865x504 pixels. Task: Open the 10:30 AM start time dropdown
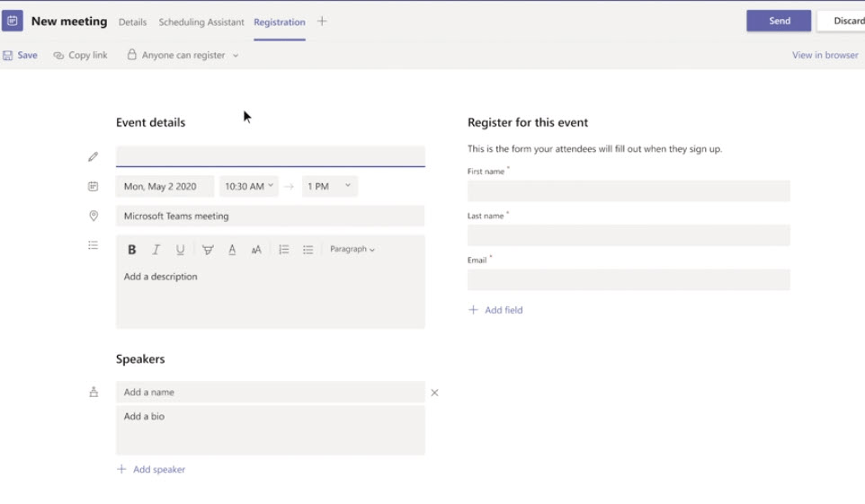[249, 187]
